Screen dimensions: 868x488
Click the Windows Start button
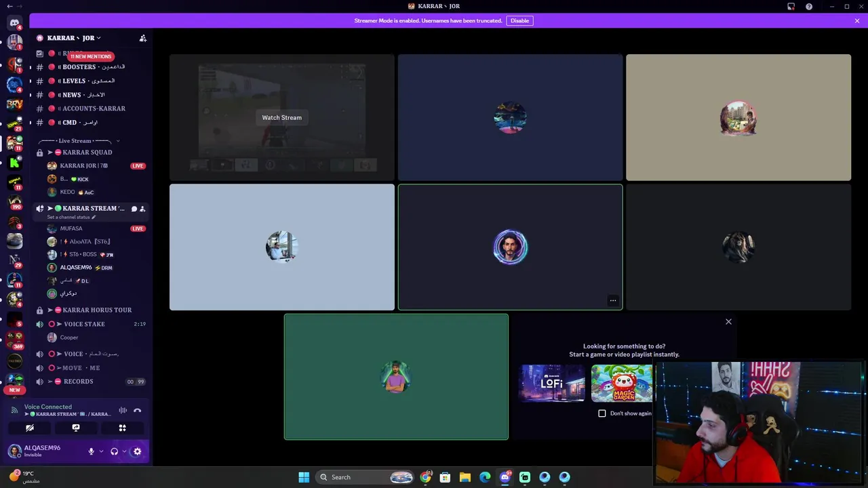(x=304, y=477)
